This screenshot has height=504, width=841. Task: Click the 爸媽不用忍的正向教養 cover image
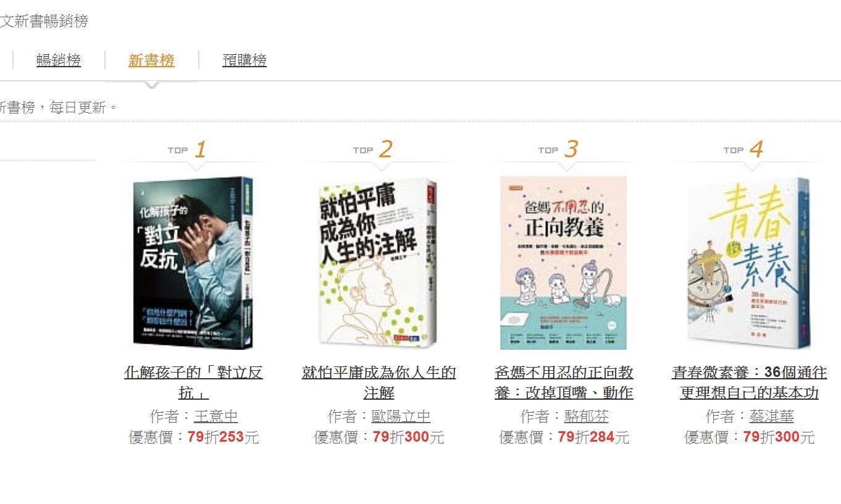click(x=564, y=263)
